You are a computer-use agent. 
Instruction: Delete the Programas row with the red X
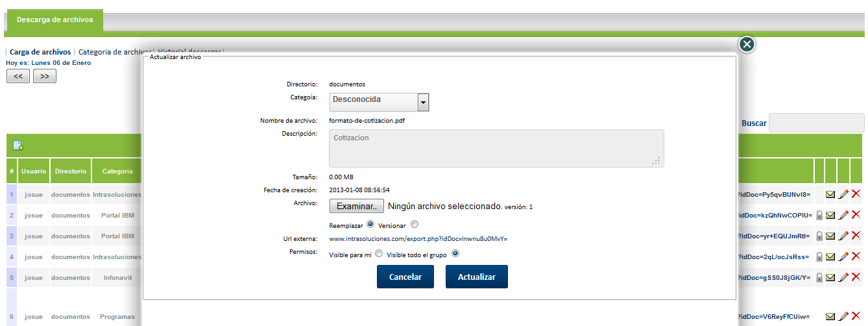coord(856,316)
